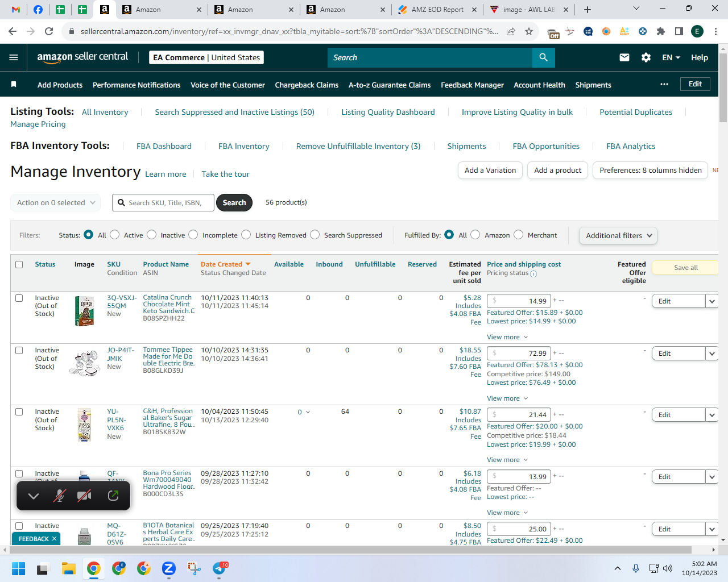Open File Explorer from the taskbar
The image size is (728, 582).
tap(69, 568)
